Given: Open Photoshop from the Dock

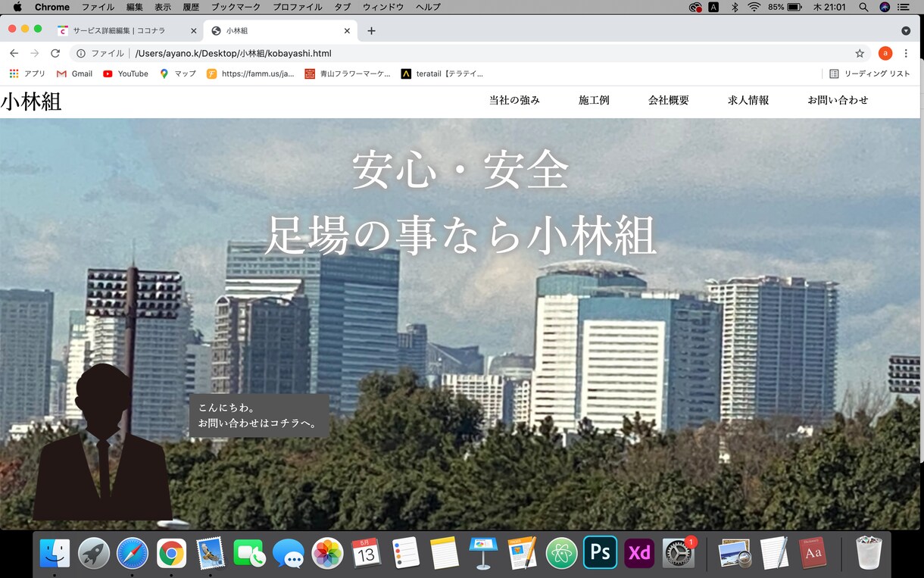Looking at the screenshot, I should [x=601, y=553].
